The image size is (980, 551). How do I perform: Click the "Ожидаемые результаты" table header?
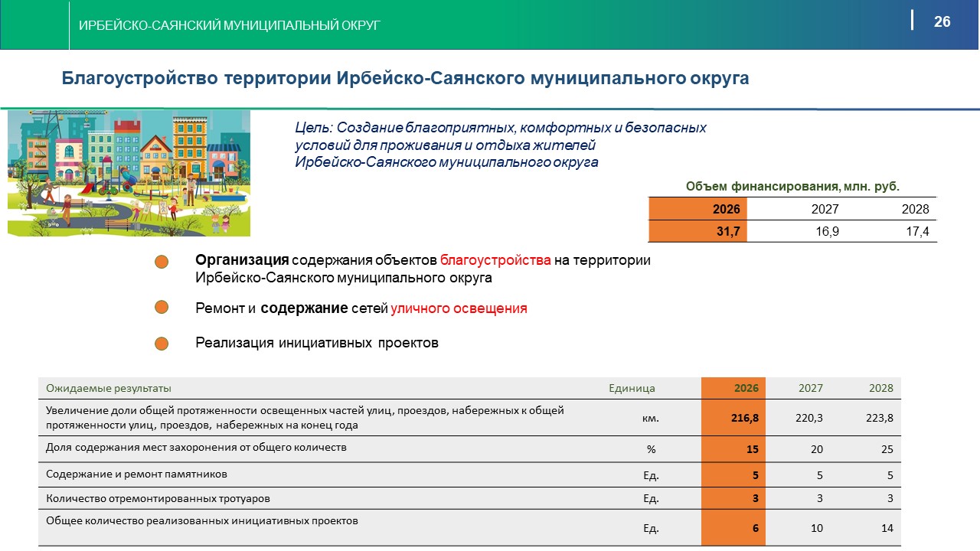(109, 388)
